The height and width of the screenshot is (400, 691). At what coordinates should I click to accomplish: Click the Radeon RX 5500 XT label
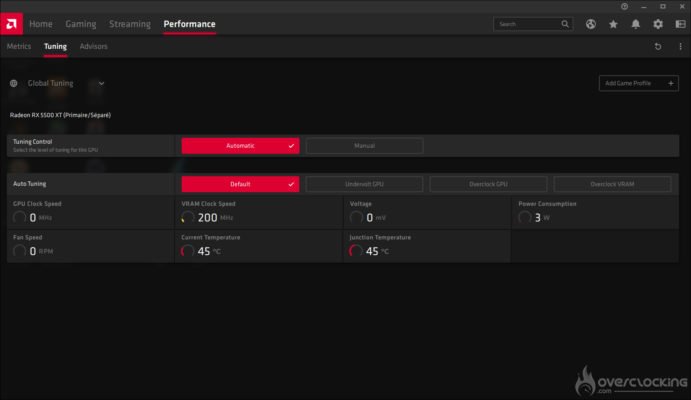pos(60,115)
